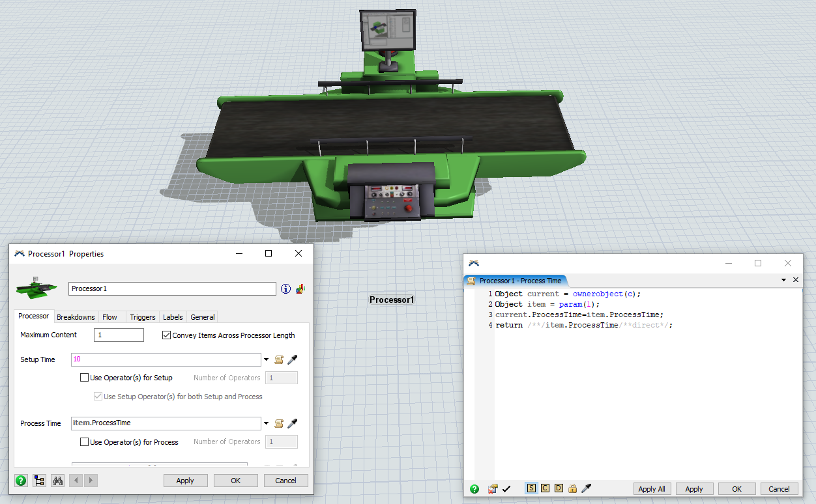Uncheck Convey Items Across Processor Length

[167, 335]
